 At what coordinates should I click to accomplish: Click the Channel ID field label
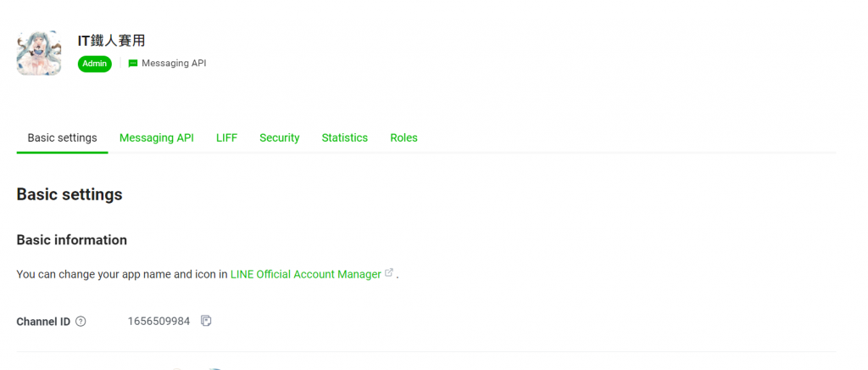44,322
